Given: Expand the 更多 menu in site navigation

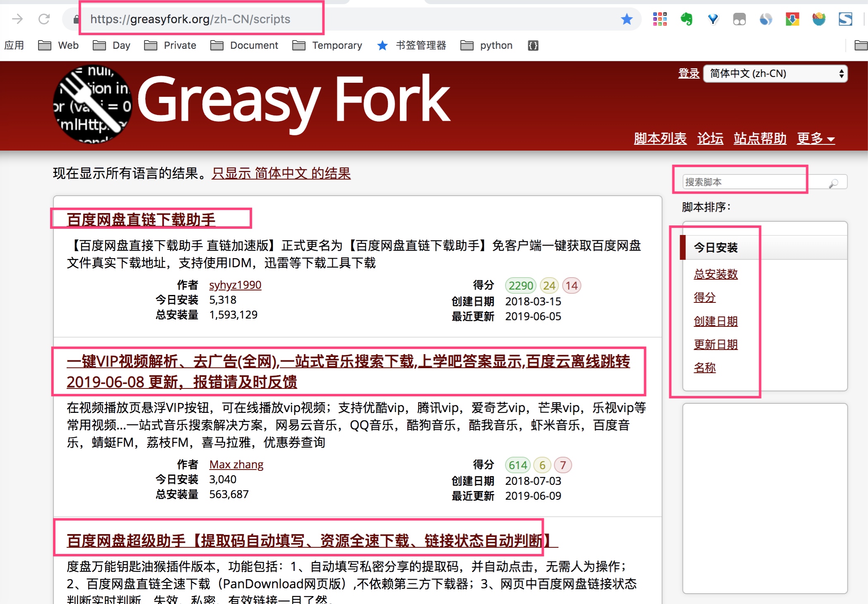Looking at the screenshot, I should click(815, 138).
